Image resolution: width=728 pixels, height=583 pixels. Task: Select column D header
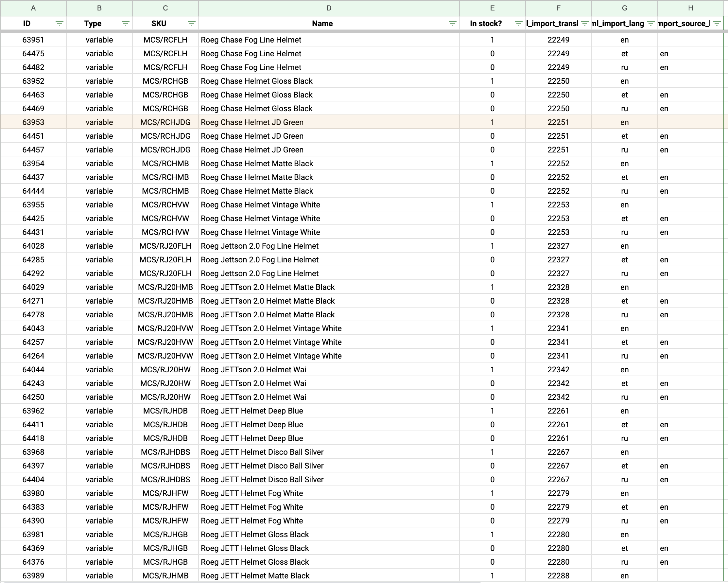click(x=329, y=8)
